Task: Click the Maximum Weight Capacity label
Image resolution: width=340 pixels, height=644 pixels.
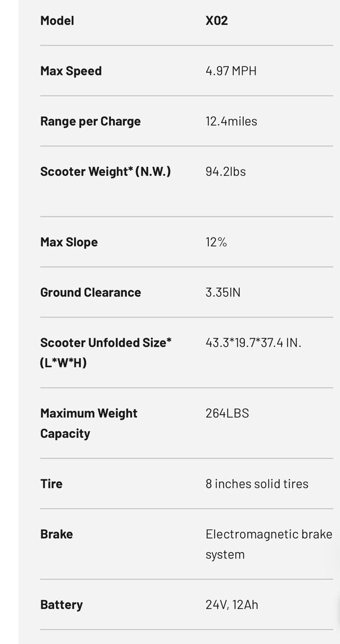Action: pos(88,423)
